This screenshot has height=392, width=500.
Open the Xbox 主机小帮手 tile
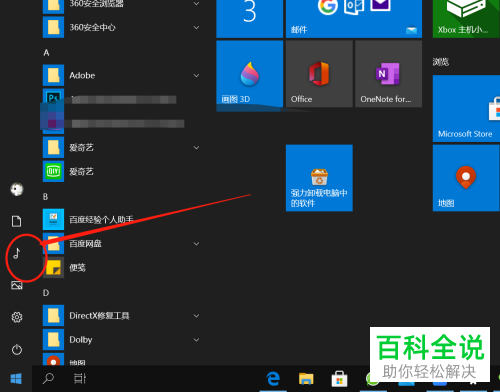pyautogui.click(x=466, y=19)
